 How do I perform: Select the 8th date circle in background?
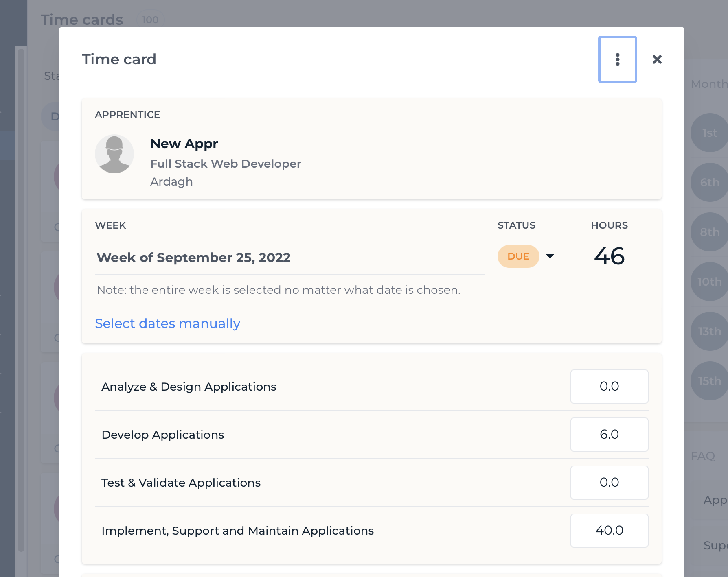pos(710,232)
